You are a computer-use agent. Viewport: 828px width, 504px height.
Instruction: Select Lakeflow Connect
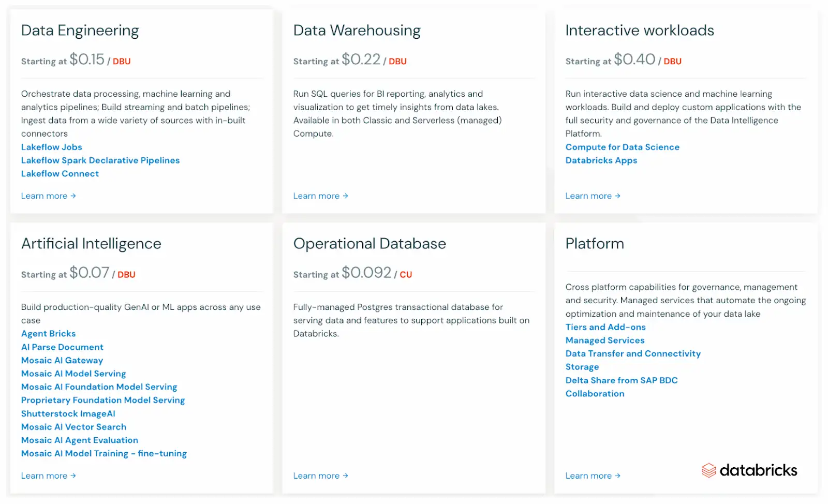(x=60, y=173)
